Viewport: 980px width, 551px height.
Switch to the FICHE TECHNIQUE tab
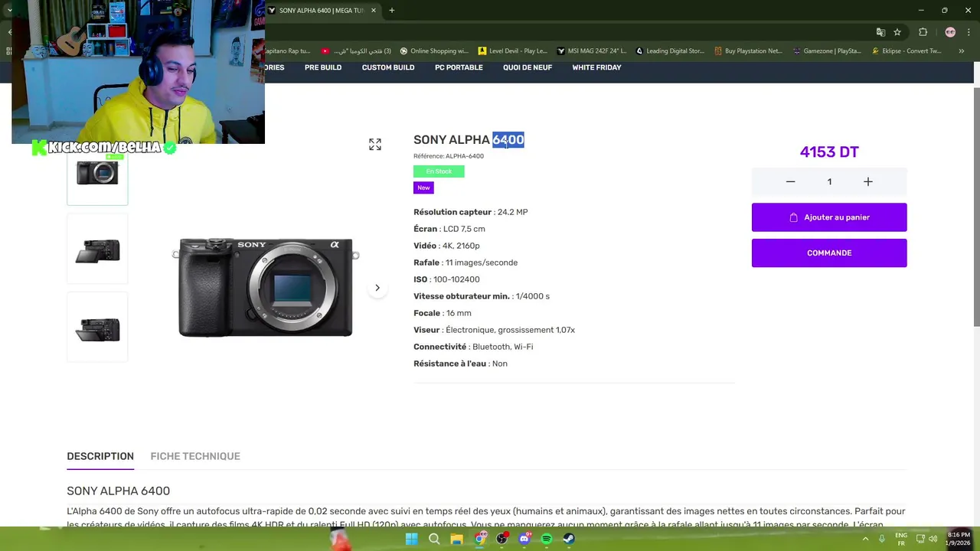point(195,456)
